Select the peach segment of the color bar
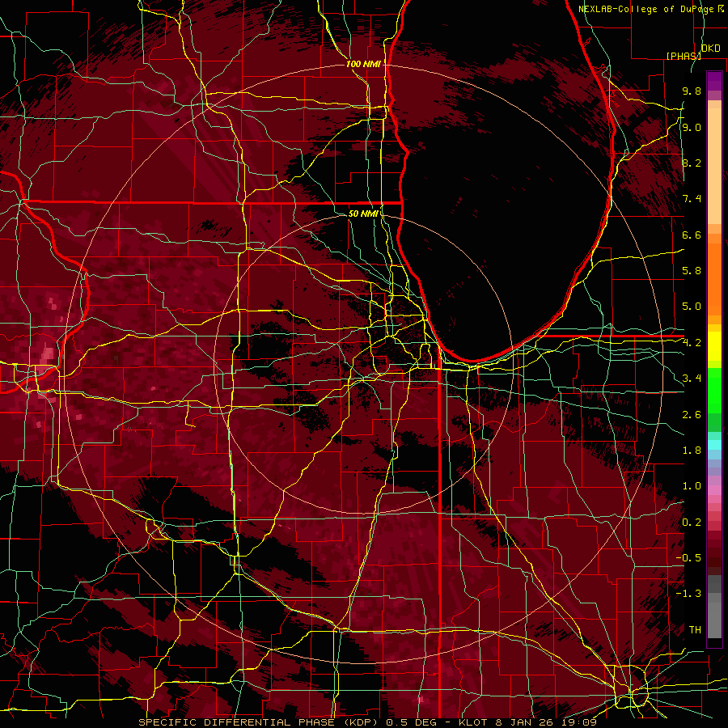Image resolution: width=728 pixels, height=728 pixels. point(714,166)
